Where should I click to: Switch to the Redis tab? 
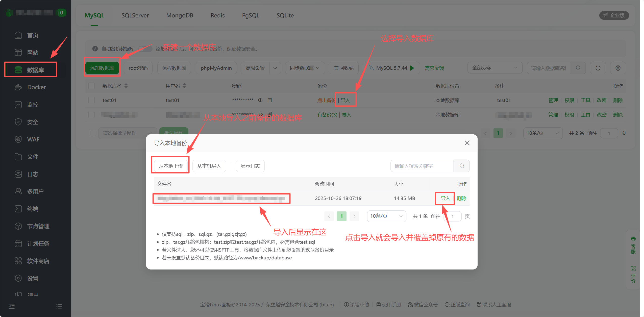click(217, 15)
